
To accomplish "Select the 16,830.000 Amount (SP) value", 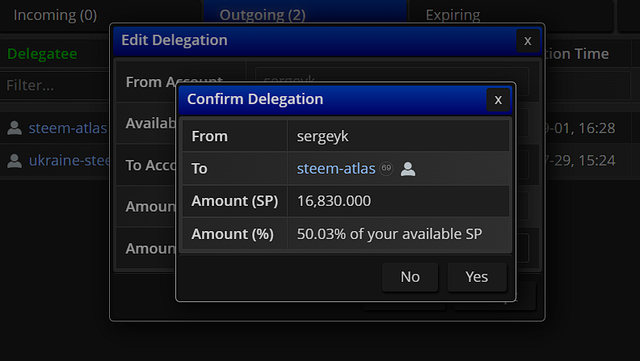I will pos(334,201).
